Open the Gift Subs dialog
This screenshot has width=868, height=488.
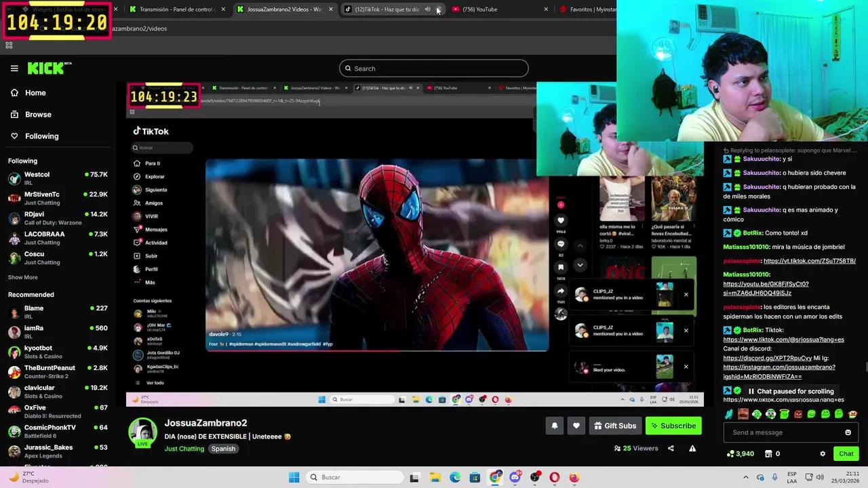click(x=615, y=426)
